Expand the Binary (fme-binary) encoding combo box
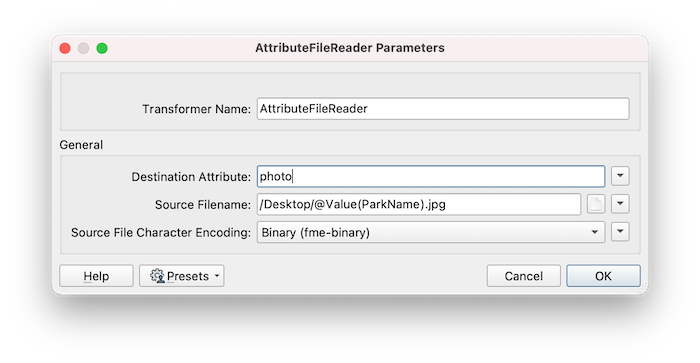Viewport: 700px width, 363px height. [431, 232]
